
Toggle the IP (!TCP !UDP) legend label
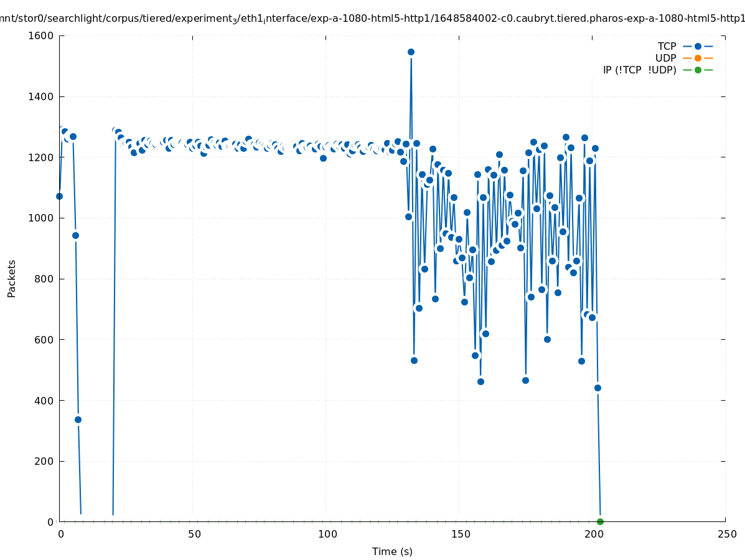point(639,70)
